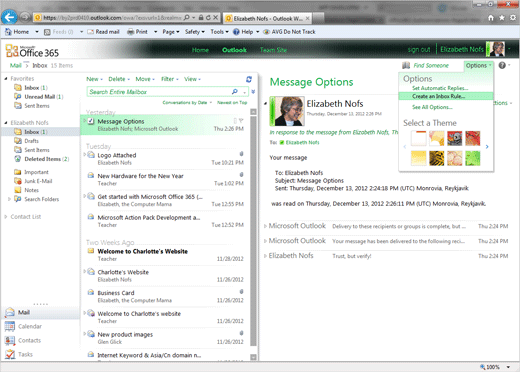Click the search magnifier icon in mailbox search
Viewport: 520px width, 372px height.
(235, 91)
